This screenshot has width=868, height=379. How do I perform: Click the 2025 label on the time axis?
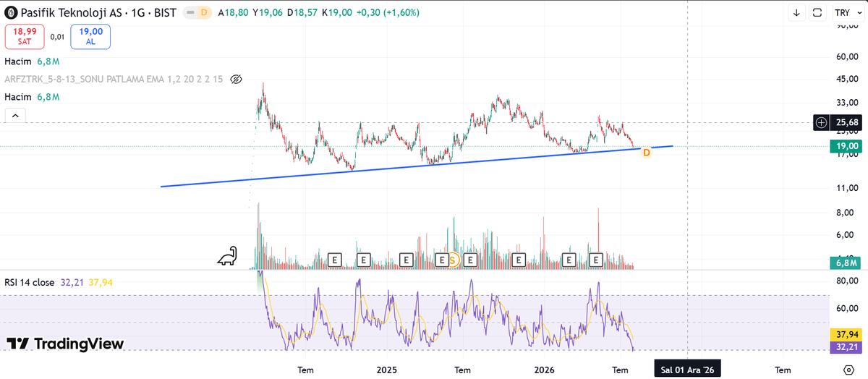tap(387, 370)
